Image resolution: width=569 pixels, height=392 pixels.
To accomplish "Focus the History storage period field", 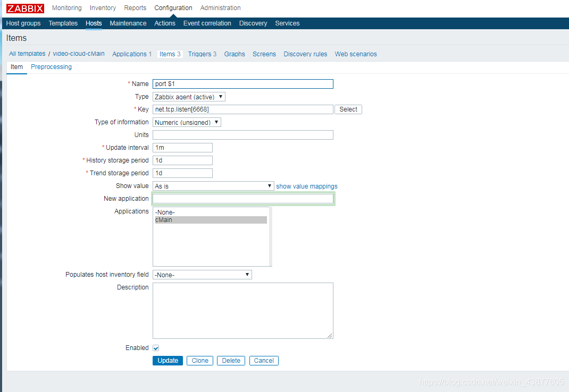I will [182, 160].
